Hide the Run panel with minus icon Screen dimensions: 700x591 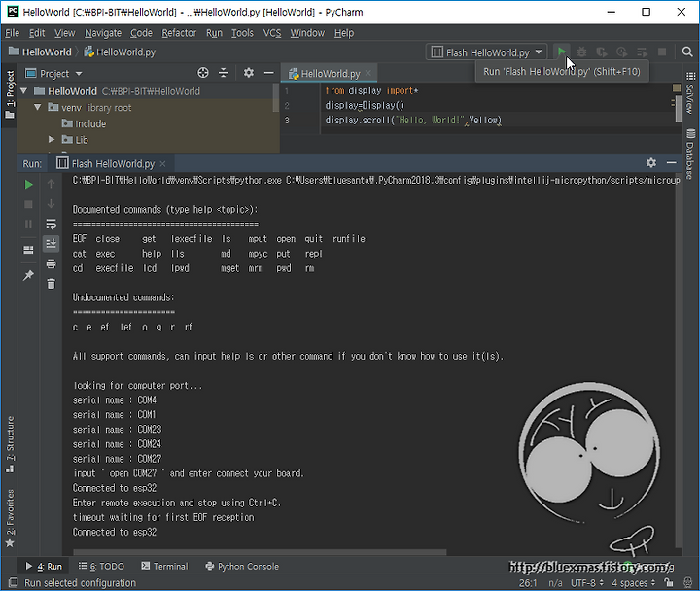point(672,163)
